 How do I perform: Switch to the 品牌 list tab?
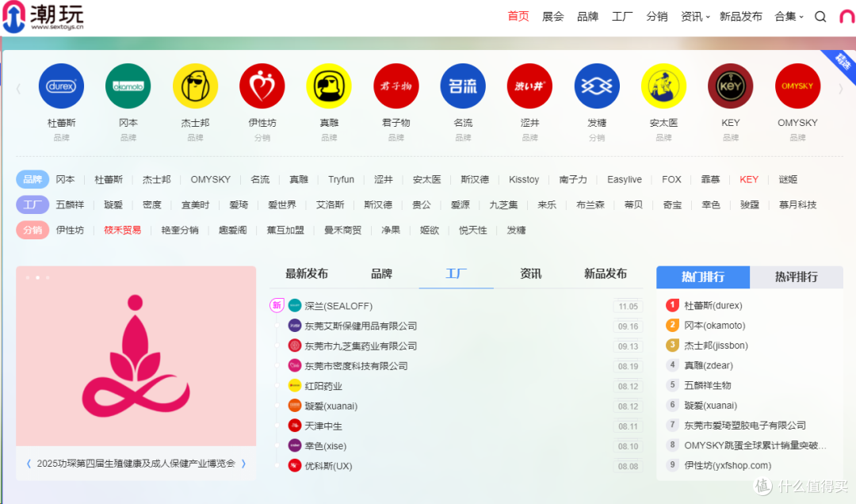pyautogui.click(x=381, y=274)
